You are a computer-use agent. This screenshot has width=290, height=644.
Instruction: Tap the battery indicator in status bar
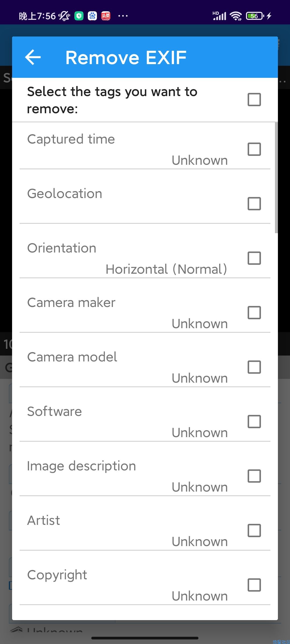point(255,16)
